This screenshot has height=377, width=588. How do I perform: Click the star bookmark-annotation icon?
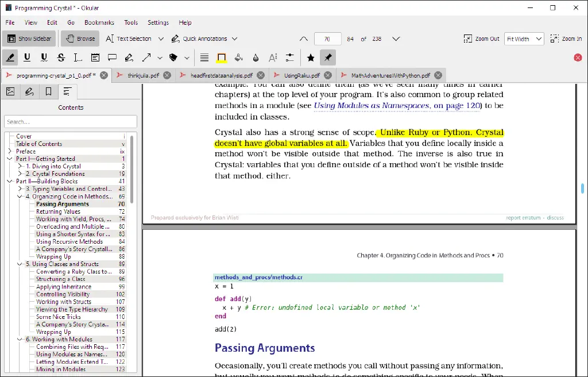[x=311, y=57]
